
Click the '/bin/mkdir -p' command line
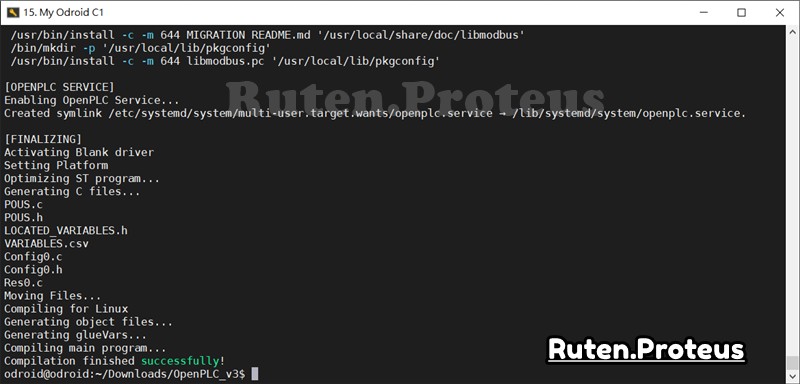point(140,48)
